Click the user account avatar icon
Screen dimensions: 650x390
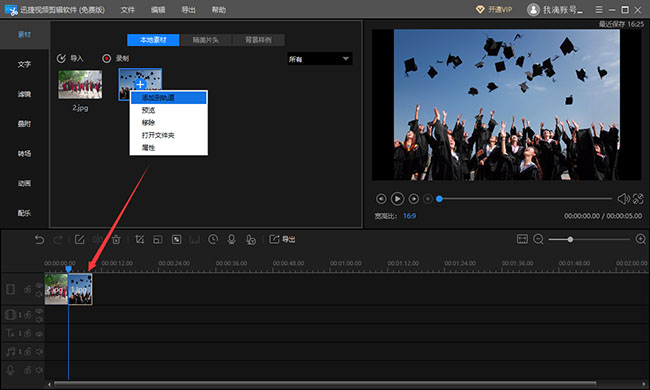[533, 10]
